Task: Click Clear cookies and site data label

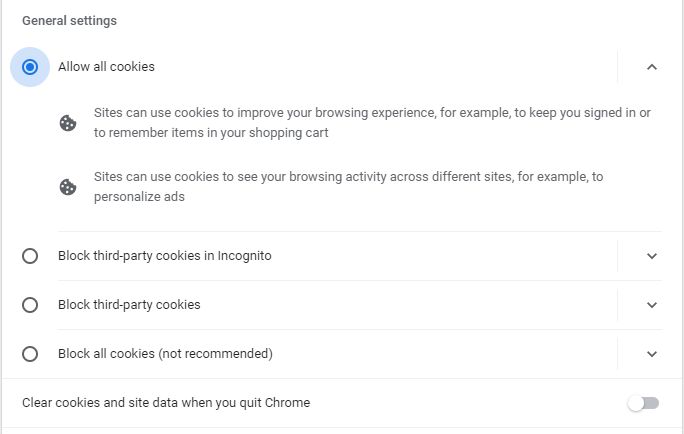Action: tap(166, 403)
